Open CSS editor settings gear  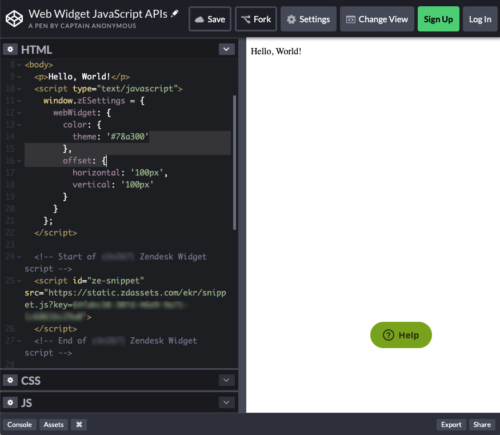coord(10,380)
